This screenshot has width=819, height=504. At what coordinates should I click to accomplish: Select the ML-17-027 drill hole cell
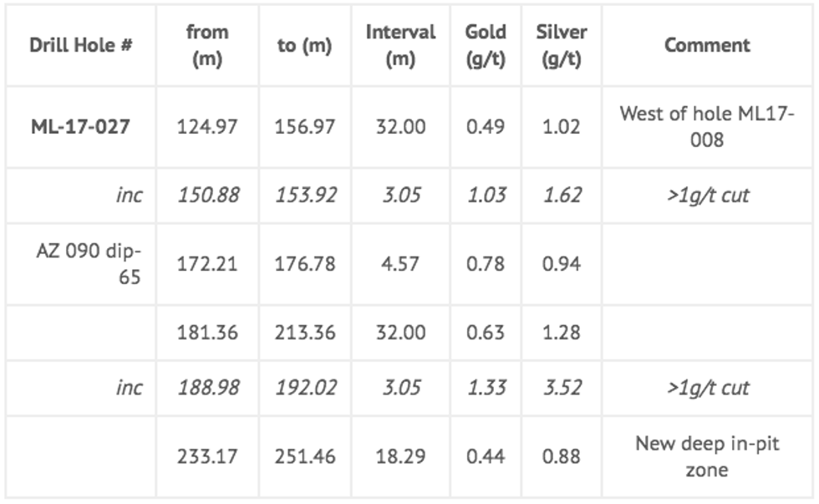tap(81, 127)
